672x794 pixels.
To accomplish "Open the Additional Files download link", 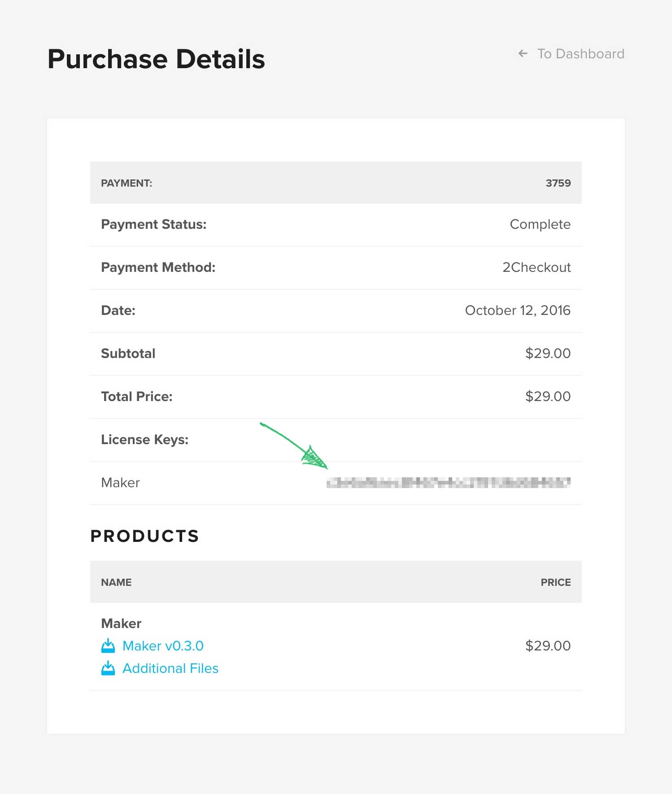I will tap(170, 668).
